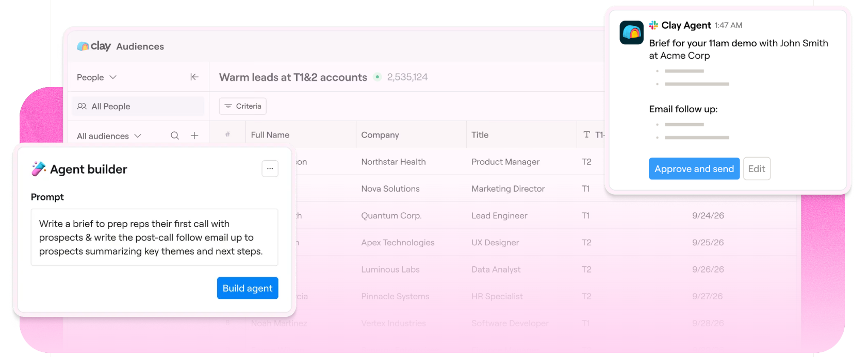Click the Criteria button
The height and width of the screenshot is (357, 868).
coord(243,106)
